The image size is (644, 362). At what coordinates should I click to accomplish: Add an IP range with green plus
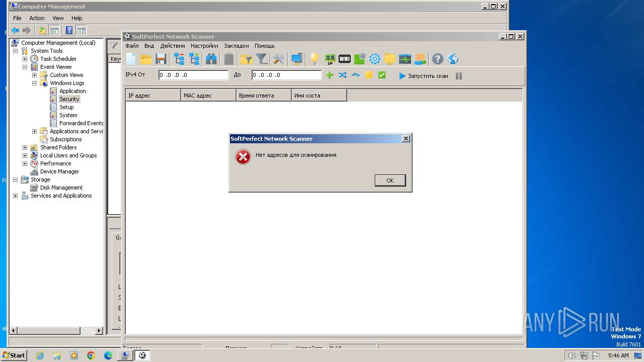point(330,75)
